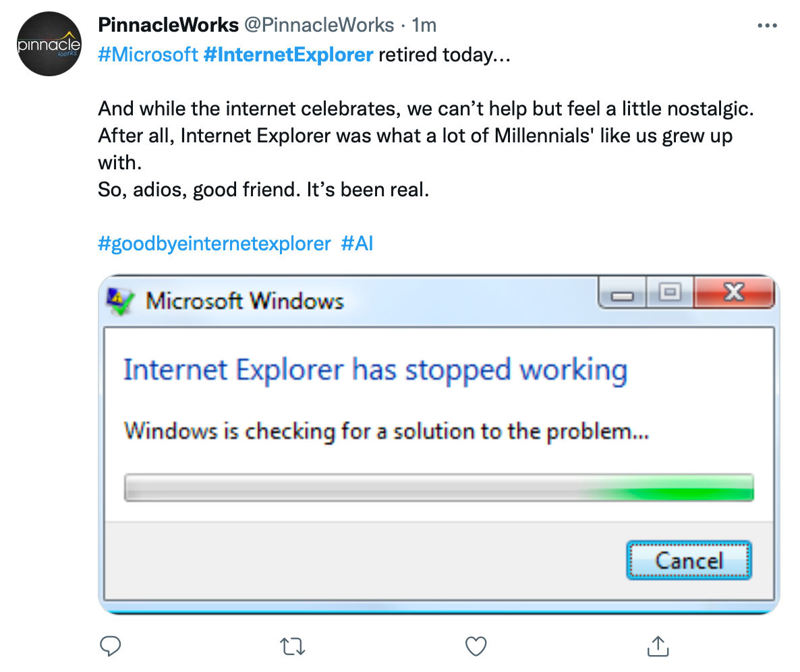800x672 pixels.
Task: Click the dialog's red close X button
Action: 733,293
